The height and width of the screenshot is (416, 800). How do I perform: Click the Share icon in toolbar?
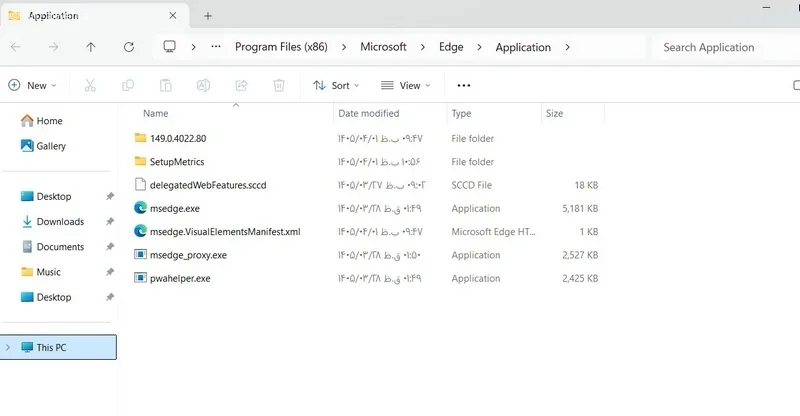[241, 85]
